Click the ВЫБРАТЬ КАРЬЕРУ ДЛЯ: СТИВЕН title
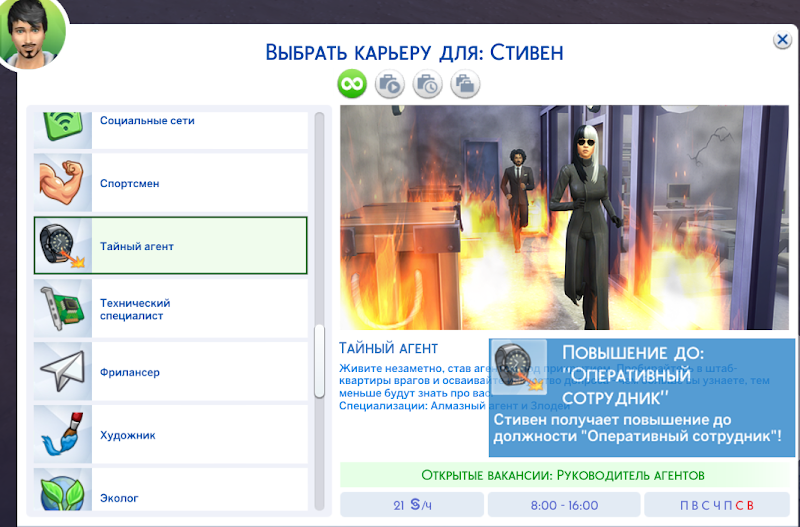Viewport: 800px width, 527px height. [414, 53]
